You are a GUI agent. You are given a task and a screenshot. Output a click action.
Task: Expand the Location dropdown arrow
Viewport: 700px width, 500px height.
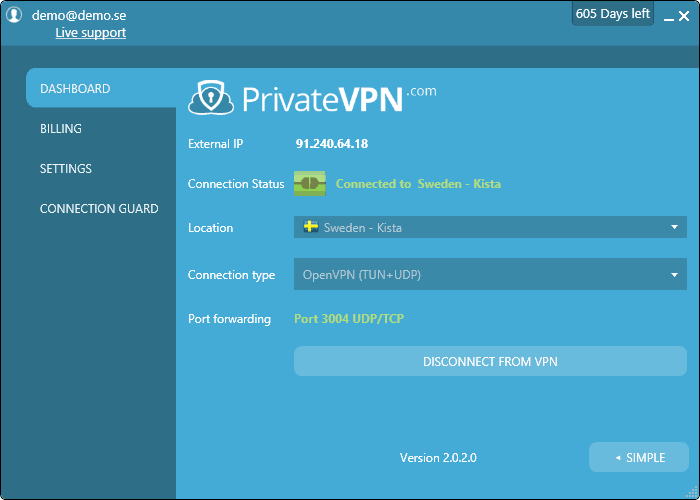coord(675,228)
